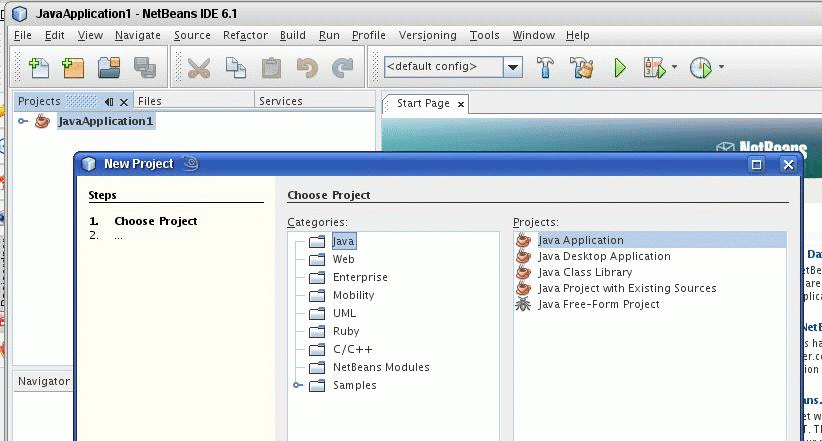Click the New File toolbar icon
Image resolution: width=822 pixels, height=441 pixels.
(x=39, y=68)
